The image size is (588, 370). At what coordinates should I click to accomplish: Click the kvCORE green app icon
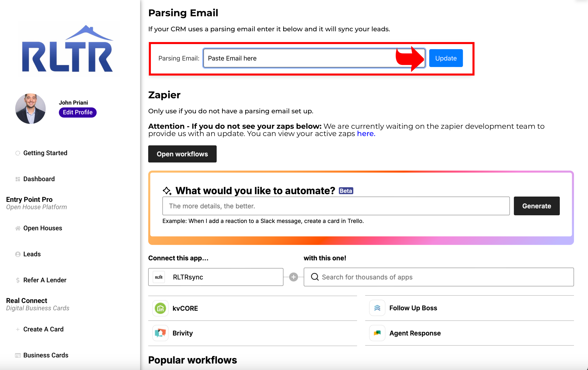[160, 308]
